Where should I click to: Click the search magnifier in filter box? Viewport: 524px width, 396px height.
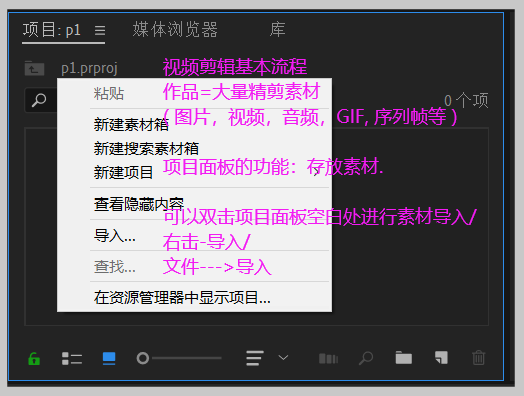click(39, 100)
